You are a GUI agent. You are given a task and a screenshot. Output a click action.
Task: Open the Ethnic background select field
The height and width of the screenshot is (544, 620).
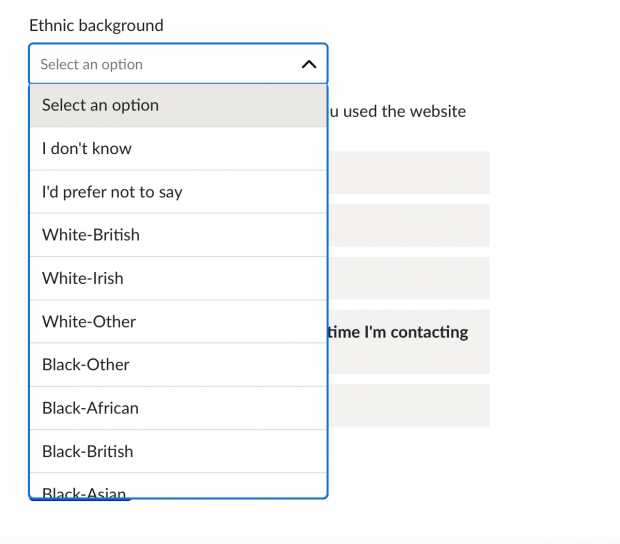pos(178,64)
